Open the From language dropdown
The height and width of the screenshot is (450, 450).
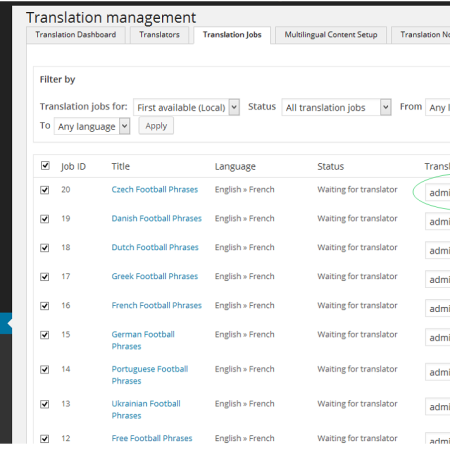tap(438, 107)
